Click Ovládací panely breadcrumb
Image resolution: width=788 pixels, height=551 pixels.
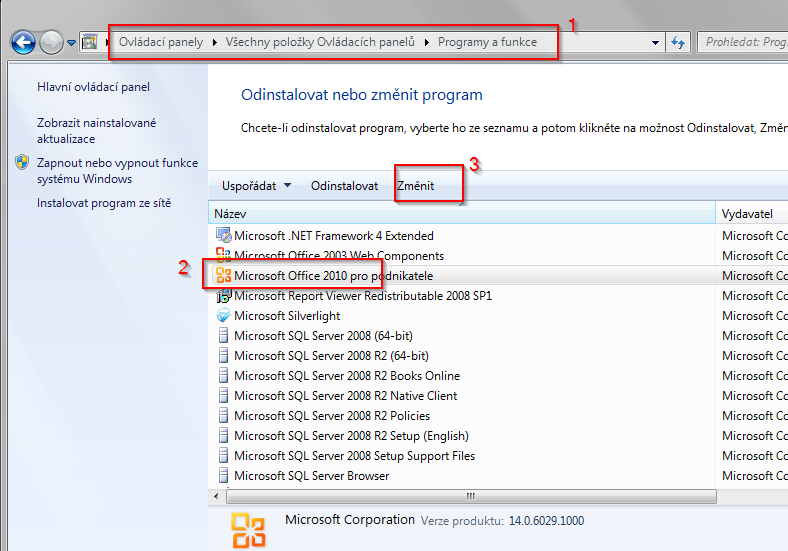(161, 42)
